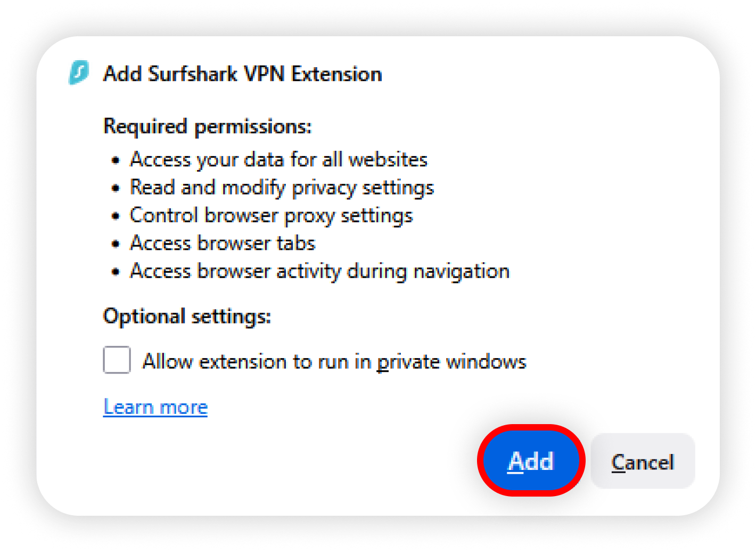Select 'Access your data for all websites' text

point(278,159)
